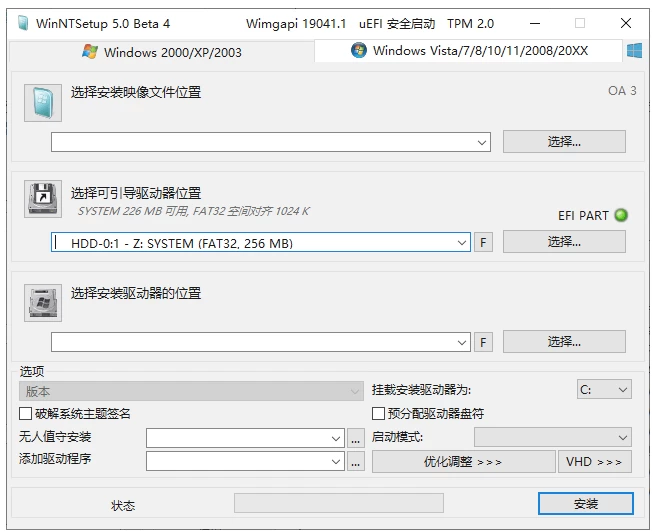Image resolution: width=653 pixels, height=531 pixels.
Task: Open the 版本 edition dropdown
Action: [191, 391]
